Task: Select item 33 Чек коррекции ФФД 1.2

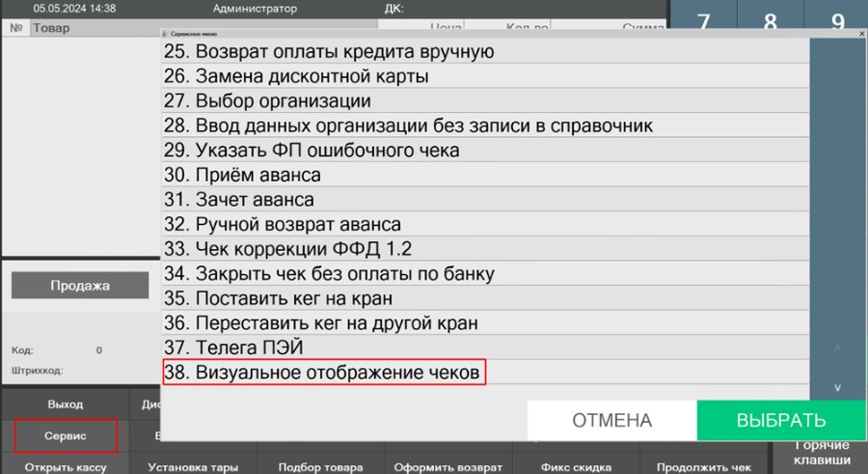Action: (x=485, y=249)
